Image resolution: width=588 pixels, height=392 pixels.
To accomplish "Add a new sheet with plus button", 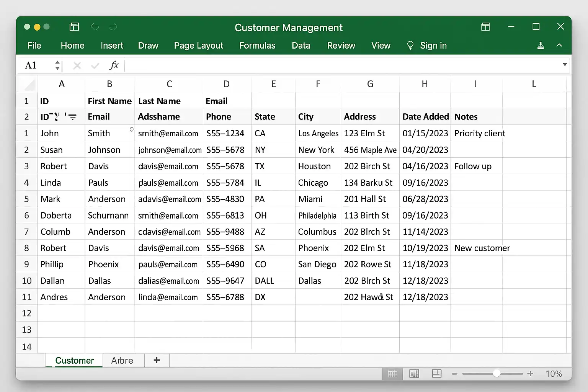I will [x=157, y=360].
